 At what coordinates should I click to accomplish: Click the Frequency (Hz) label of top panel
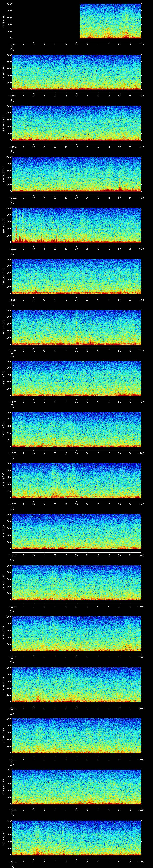coord(3,21)
